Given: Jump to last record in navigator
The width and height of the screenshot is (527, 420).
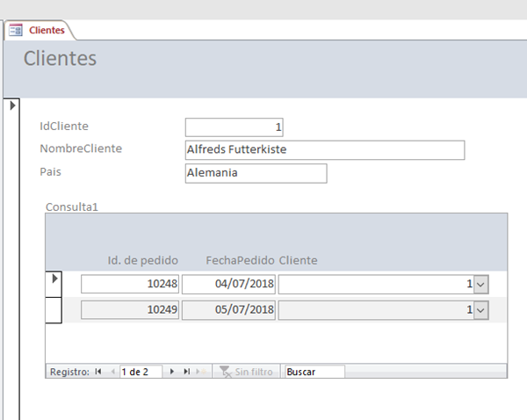Looking at the screenshot, I should tap(187, 372).
